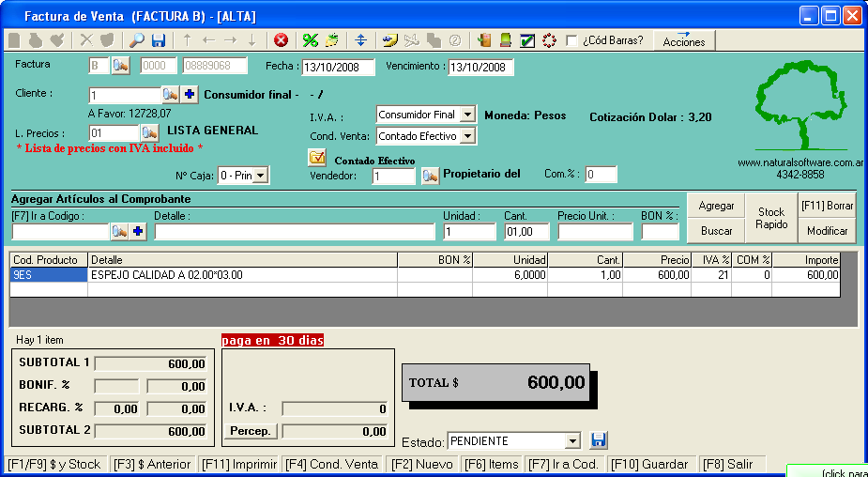This screenshot has width=868, height=477.
Task: Open the article code lookup icon
Action: tap(119, 232)
